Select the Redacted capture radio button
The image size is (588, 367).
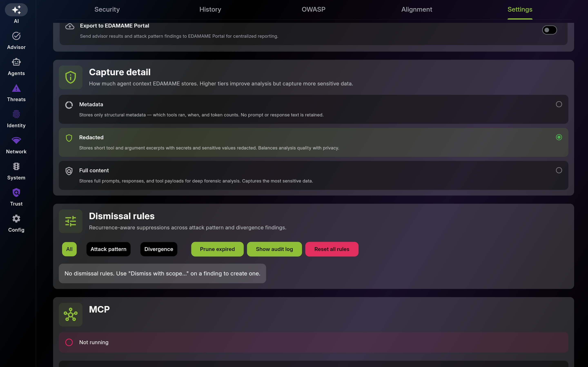(x=559, y=137)
